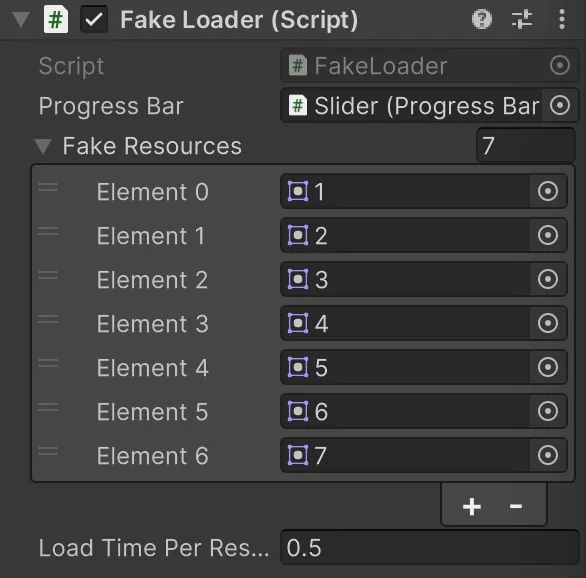This screenshot has width=586, height=578.
Task: Open object picker for Element 3
Action: pyautogui.click(x=548, y=324)
